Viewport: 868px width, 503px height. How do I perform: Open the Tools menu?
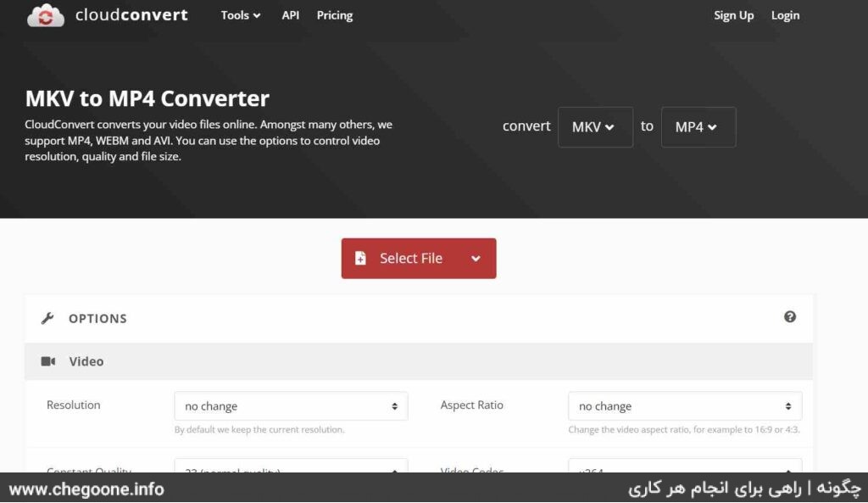[x=240, y=15]
